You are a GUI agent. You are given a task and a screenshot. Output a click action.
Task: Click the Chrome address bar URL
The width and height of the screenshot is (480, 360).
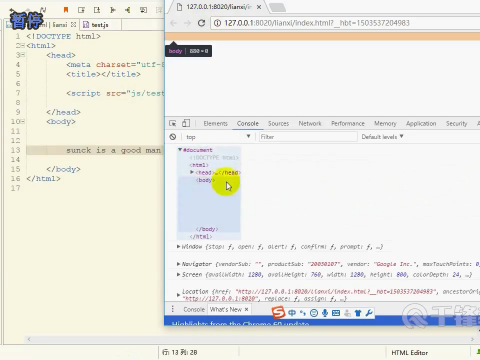point(317,23)
